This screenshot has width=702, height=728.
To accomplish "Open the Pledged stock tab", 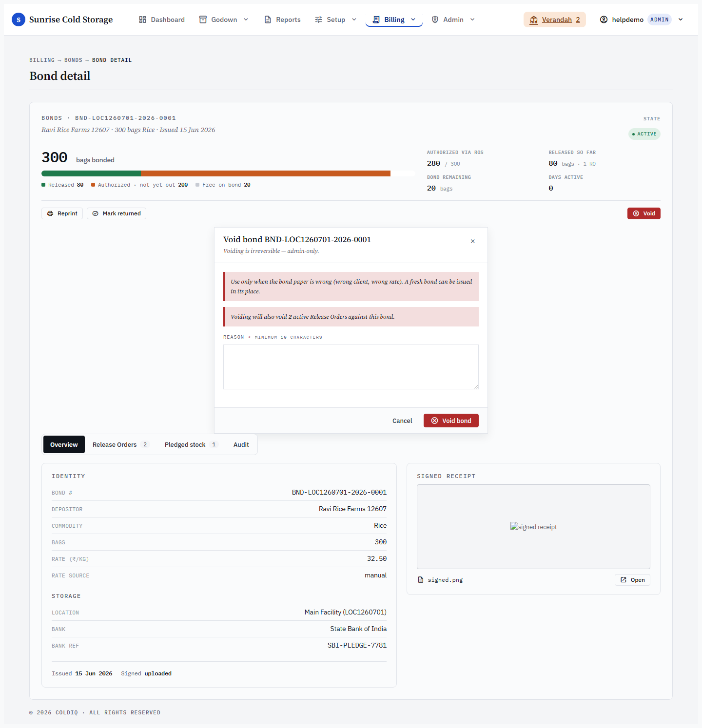I will pyautogui.click(x=191, y=444).
